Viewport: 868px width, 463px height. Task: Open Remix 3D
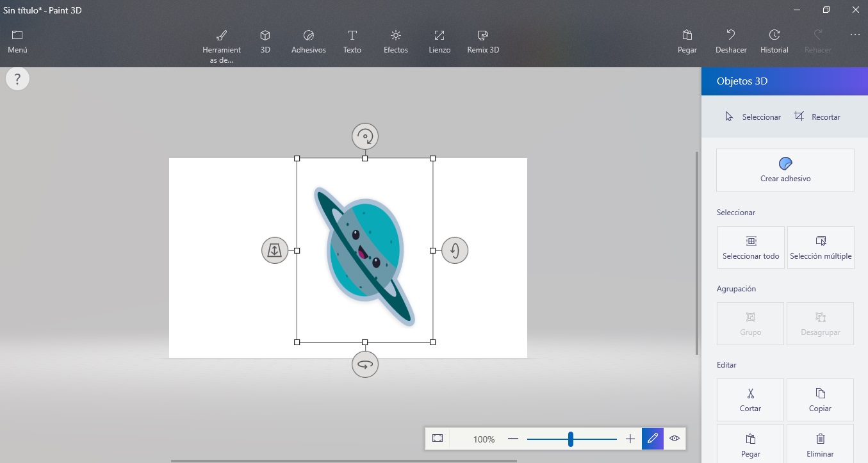(482, 41)
